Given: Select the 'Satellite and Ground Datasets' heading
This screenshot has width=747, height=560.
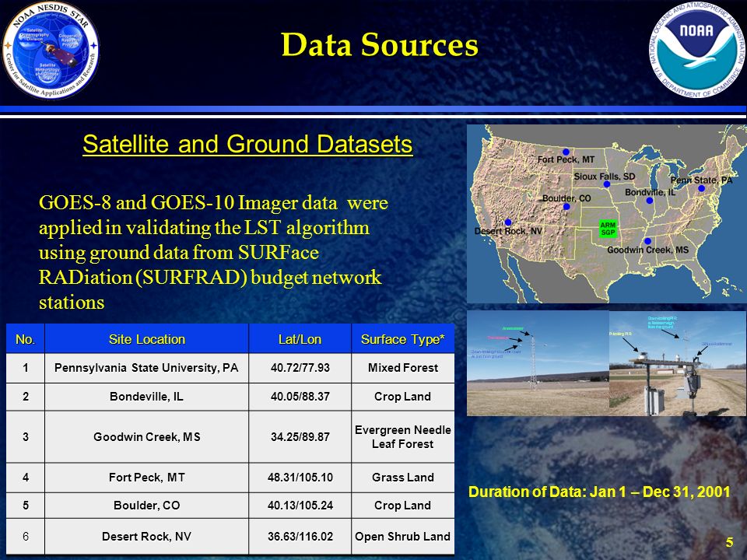Looking at the screenshot, I should [247, 144].
